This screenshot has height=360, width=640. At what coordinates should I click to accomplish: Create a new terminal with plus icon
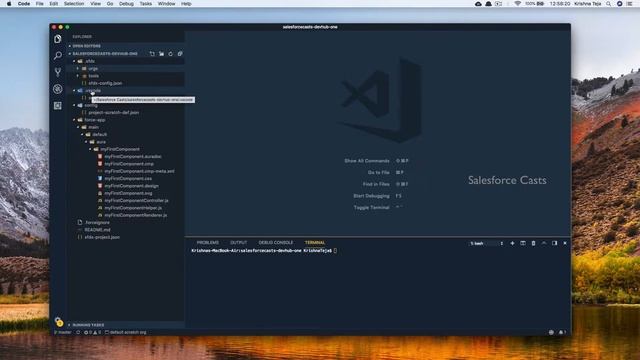(512, 243)
